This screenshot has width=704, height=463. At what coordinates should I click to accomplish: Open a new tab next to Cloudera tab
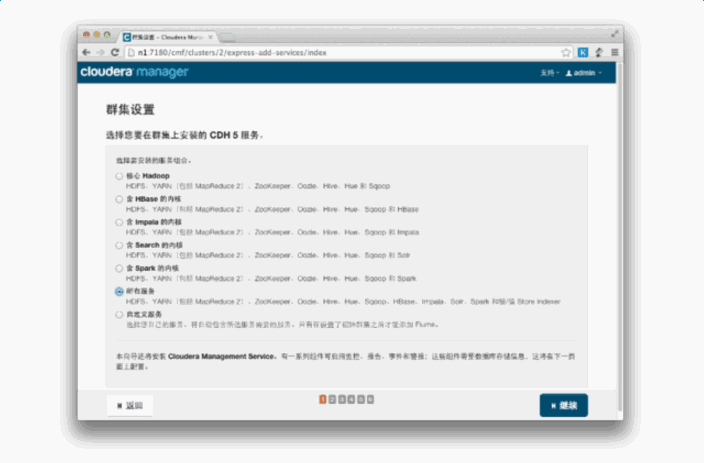[227, 37]
